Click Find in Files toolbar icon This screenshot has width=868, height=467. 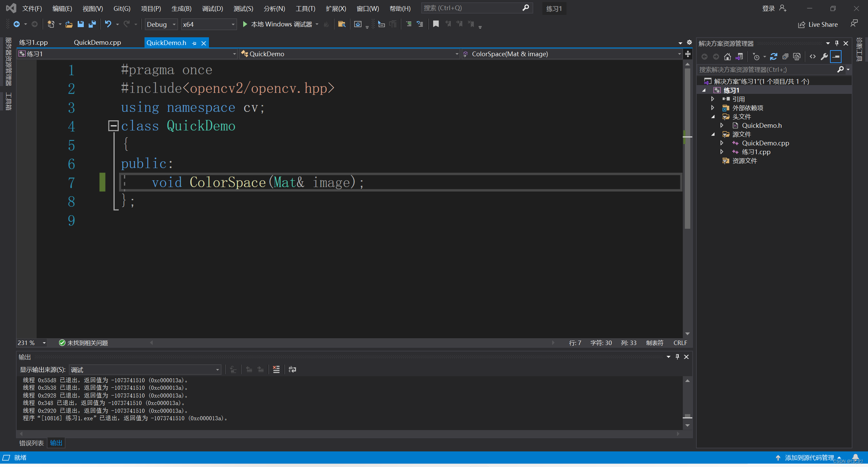342,24
